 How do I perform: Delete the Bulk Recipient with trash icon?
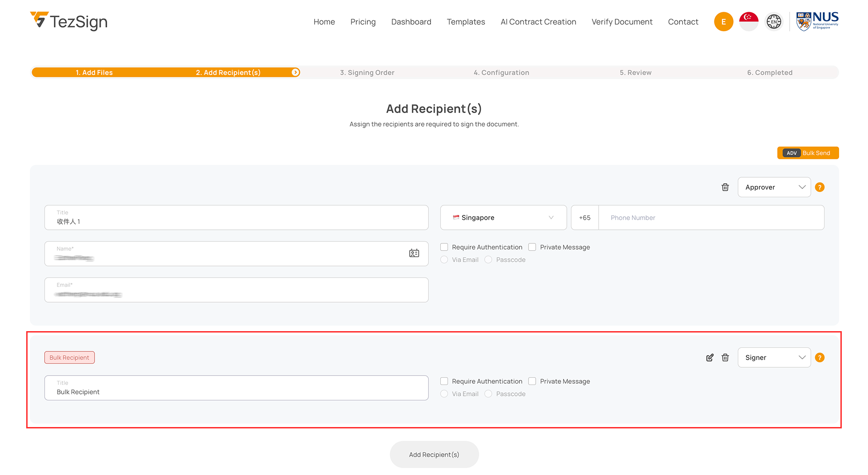point(725,358)
